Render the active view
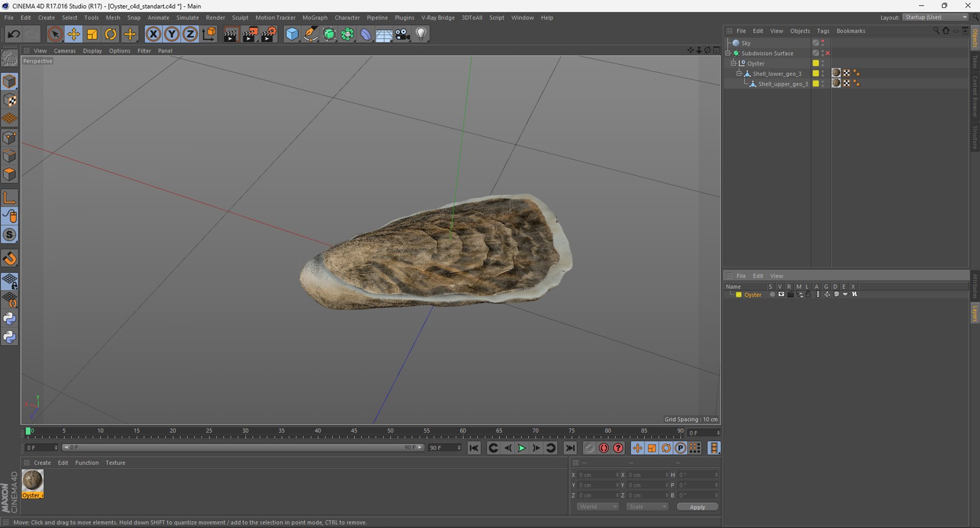980x528 pixels. (x=231, y=34)
